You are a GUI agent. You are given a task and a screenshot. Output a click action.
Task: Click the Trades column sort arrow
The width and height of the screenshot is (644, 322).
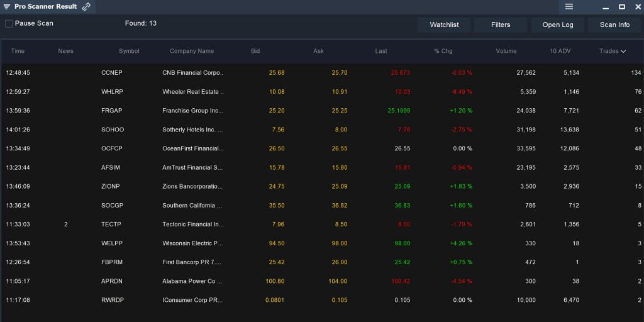[x=623, y=52]
